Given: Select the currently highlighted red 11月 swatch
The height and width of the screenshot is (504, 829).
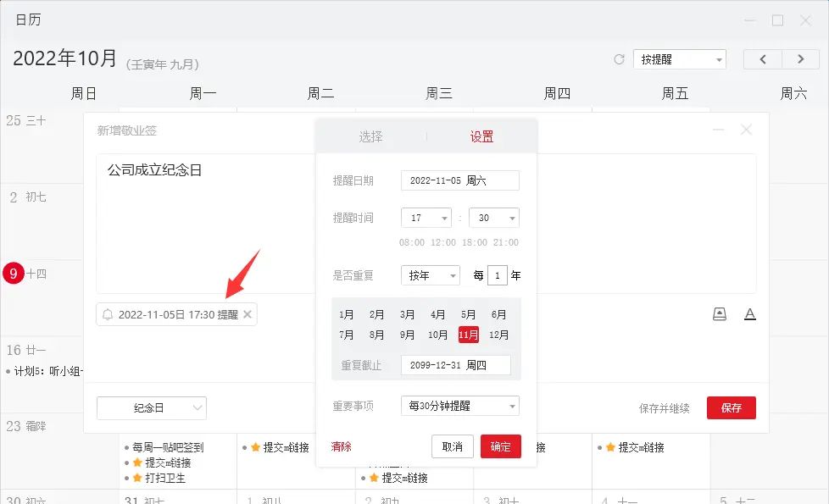Looking at the screenshot, I should 468,335.
